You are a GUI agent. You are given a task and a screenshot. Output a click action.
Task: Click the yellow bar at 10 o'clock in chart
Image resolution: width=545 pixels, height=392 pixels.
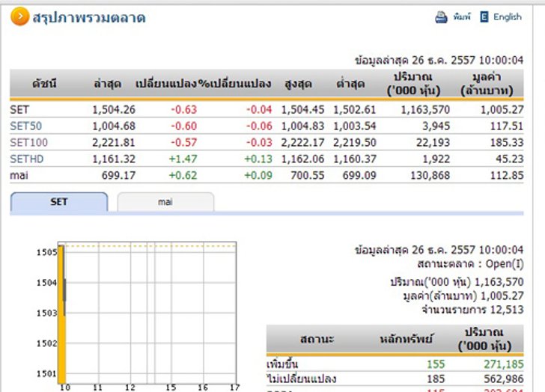click(x=61, y=314)
